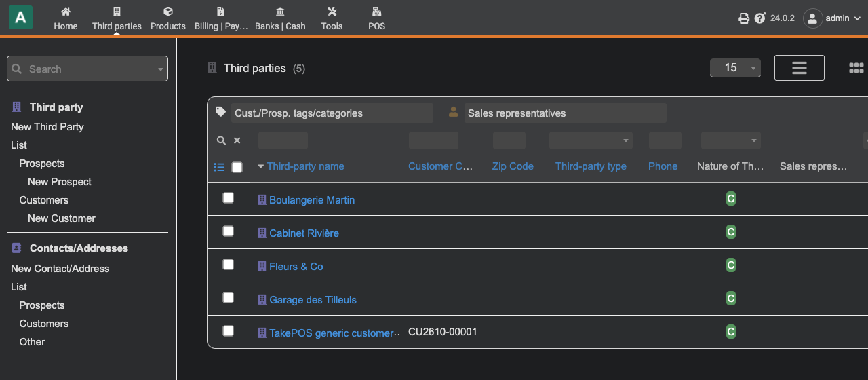Open Customers under Contacts/Addresses
Viewport: 868px width, 380px height.
(x=44, y=324)
